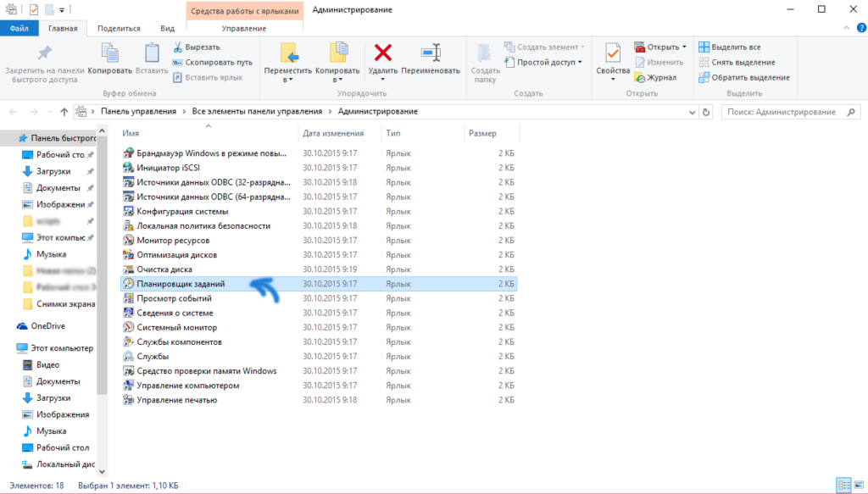
Task: Click navigation pane scrollbar down arrow
Action: point(102,472)
